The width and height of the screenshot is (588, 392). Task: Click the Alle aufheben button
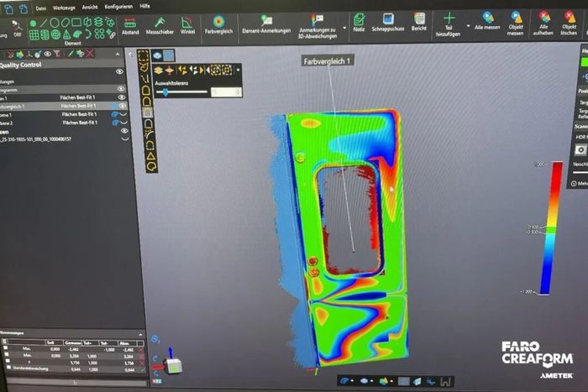(x=543, y=24)
